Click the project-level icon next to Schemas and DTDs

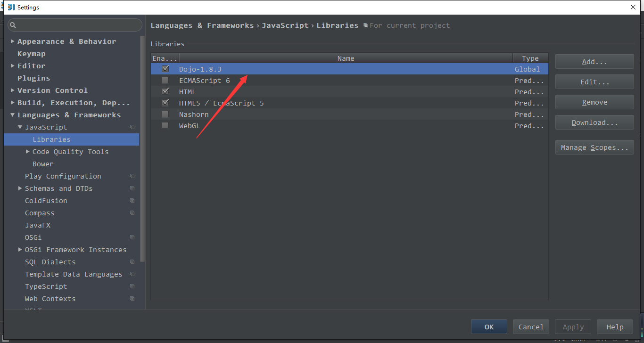coord(132,188)
